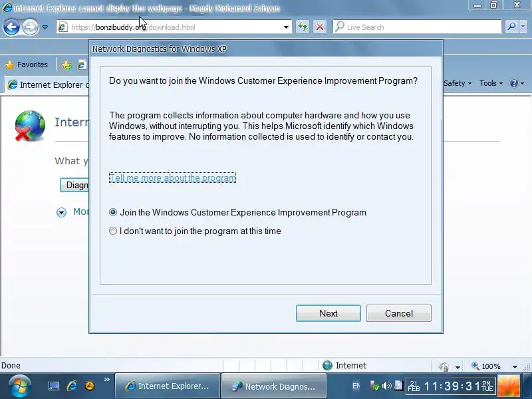
Task: Click the taskbar clock showing 11:39:31
Action: [x=451, y=386]
